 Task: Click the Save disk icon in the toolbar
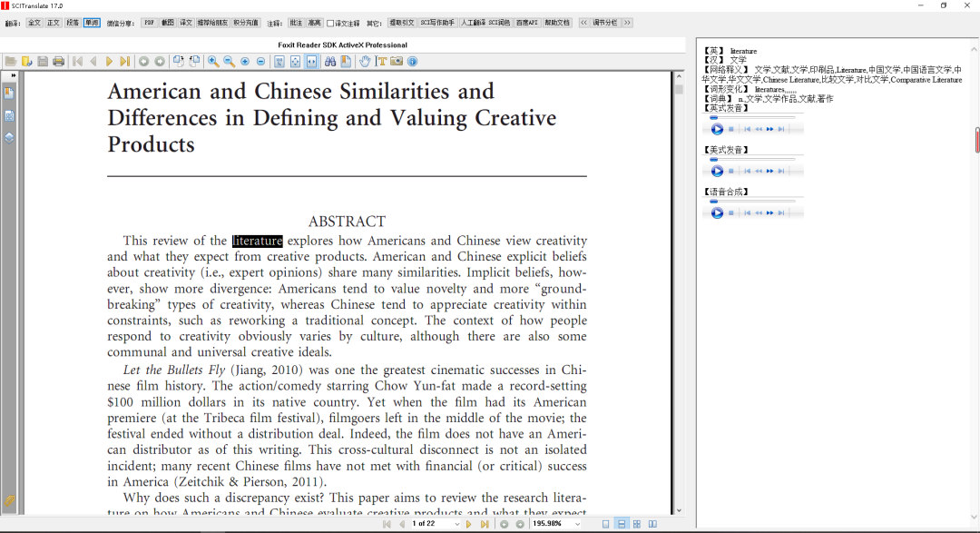click(x=43, y=62)
